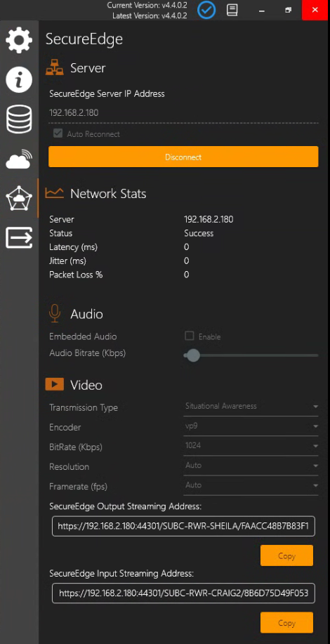Image resolution: width=330 pixels, height=644 pixels.
Task: Open the Resolution Auto dropdown
Action: [x=251, y=466]
